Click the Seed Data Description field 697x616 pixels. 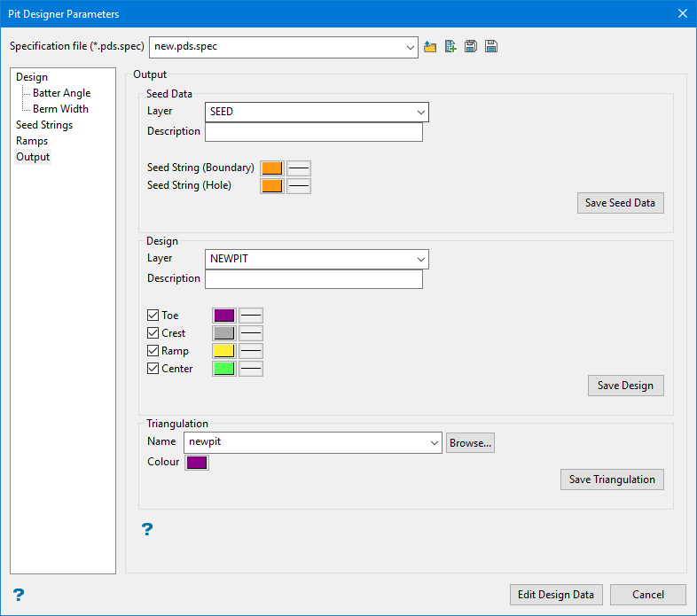[x=313, y=132]
